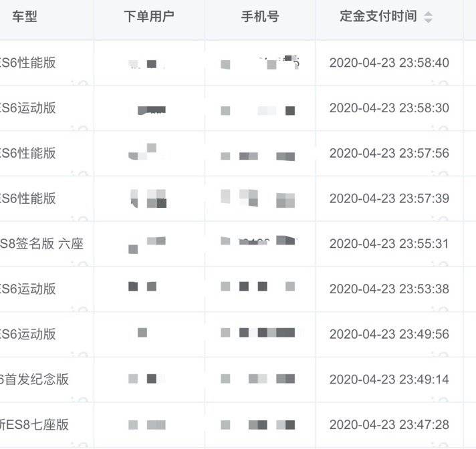The height and width of the screenshot is (449, 476).
Task: Click the 2020-04-23 23:49:14 time cell
Action: 389,380
